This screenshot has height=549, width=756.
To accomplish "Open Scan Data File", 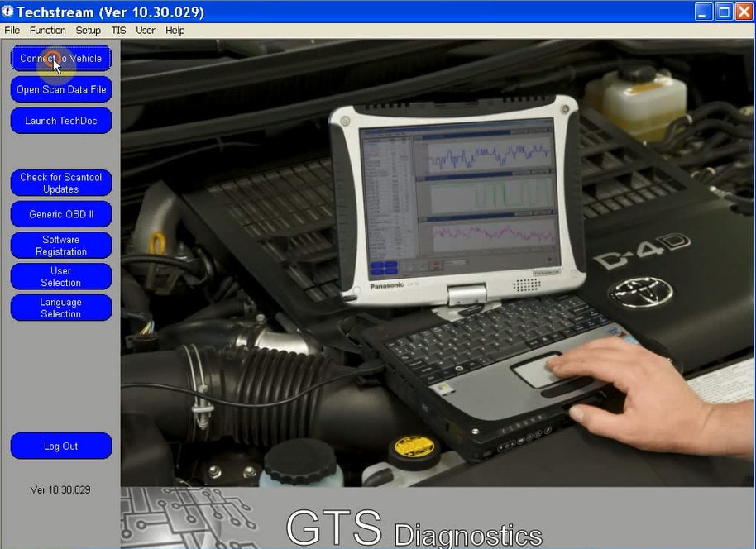I will coord(61,89).
